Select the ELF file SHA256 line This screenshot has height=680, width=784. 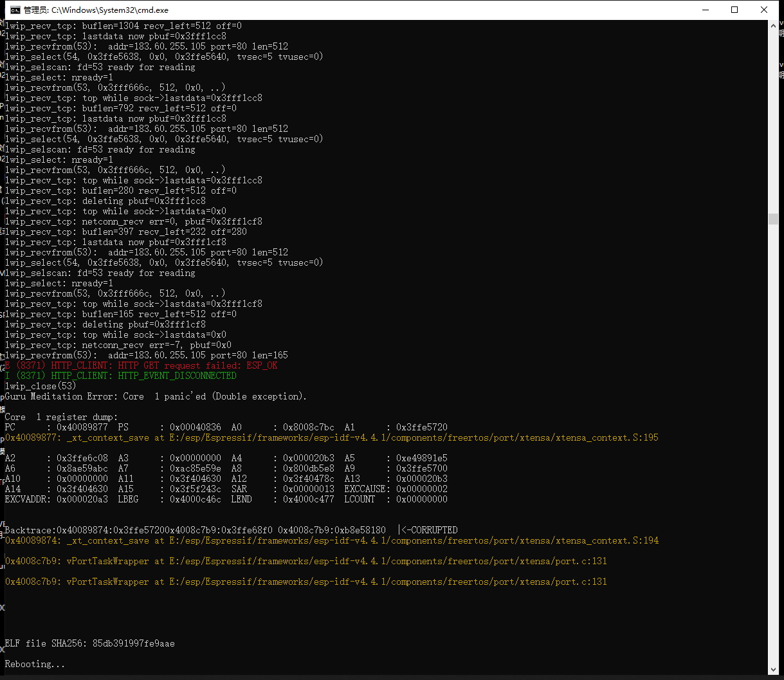click(x=89, y=643)
